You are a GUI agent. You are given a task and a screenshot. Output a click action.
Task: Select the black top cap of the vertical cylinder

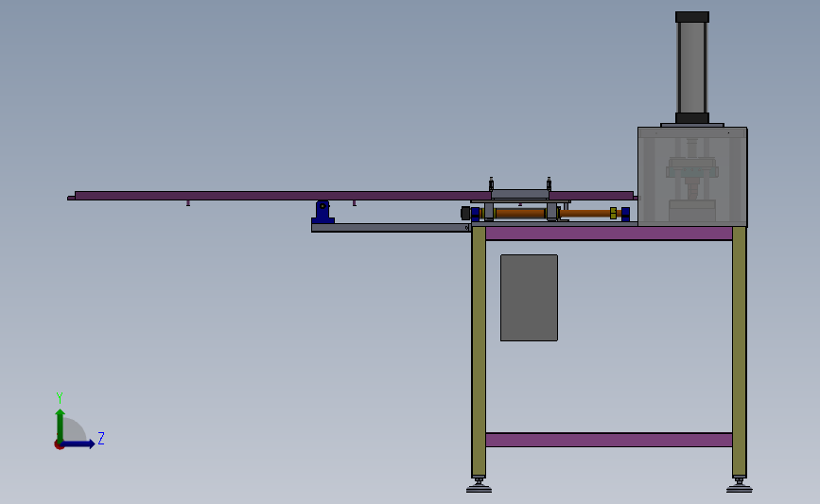[x=692, y=17]
